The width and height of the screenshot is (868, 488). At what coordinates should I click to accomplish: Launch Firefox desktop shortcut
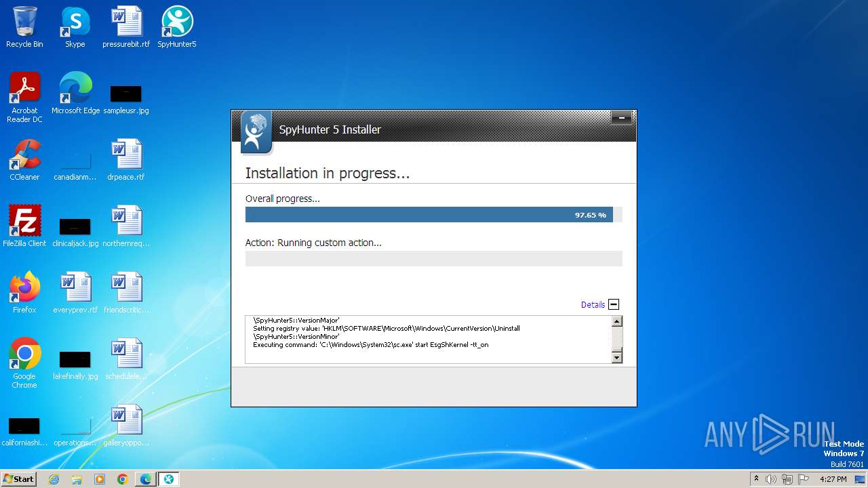point(24,293)
